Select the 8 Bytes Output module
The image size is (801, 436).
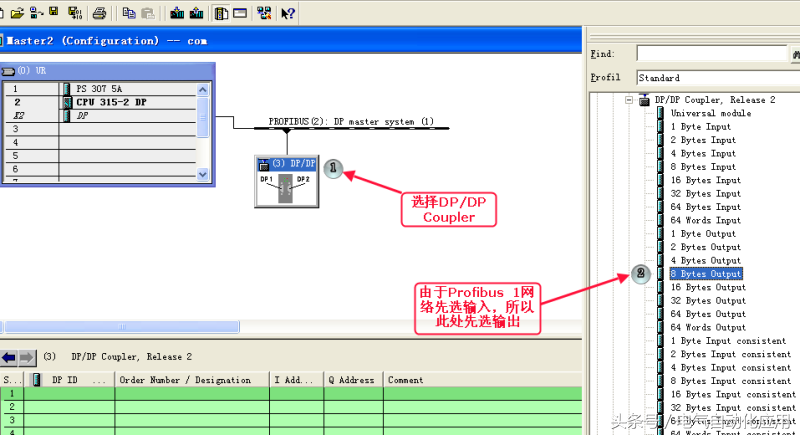706,274
